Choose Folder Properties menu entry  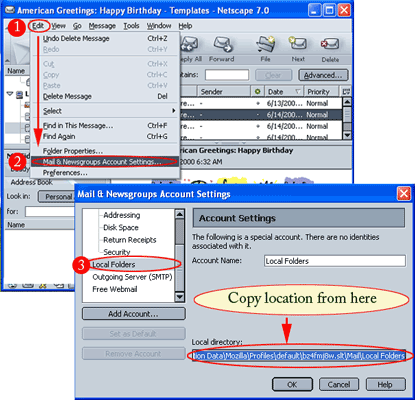coord(105,151)
